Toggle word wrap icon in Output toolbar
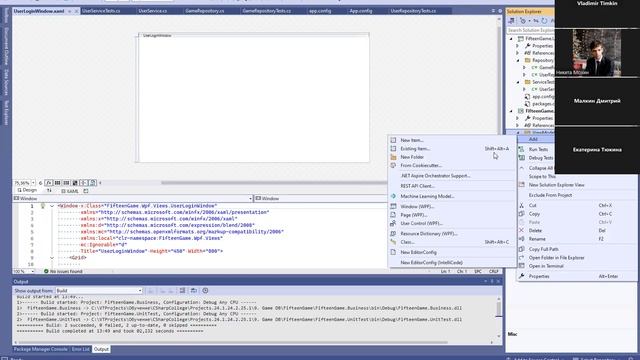This screenshot has height=360, width=640. point(193,291)
